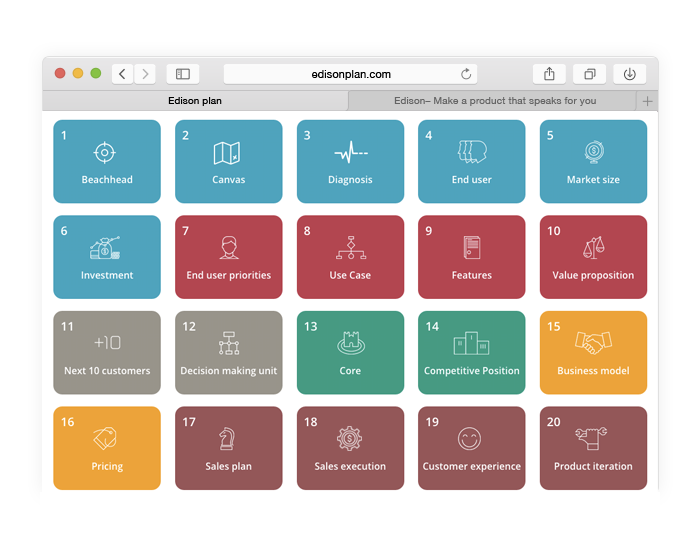
Task: Click the Sales execution label text
Action: pos(350,466)
